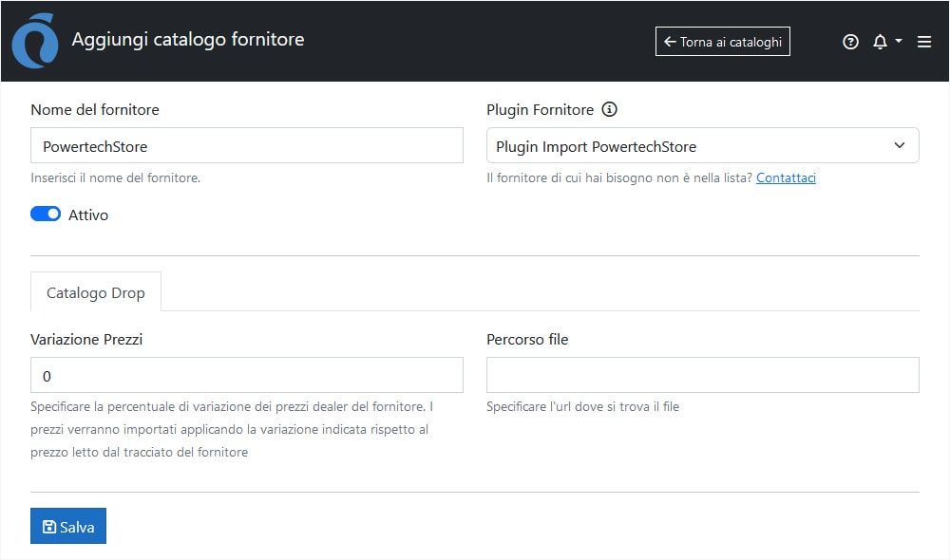
Task: Click the info icon next to Plugin Fornitore
Action: tap(609, 109)
